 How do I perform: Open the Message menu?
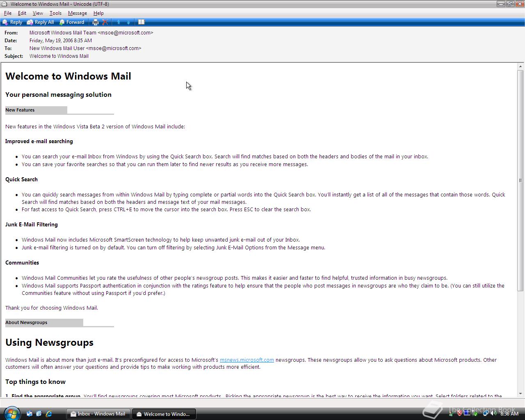(x=77, y=13)
